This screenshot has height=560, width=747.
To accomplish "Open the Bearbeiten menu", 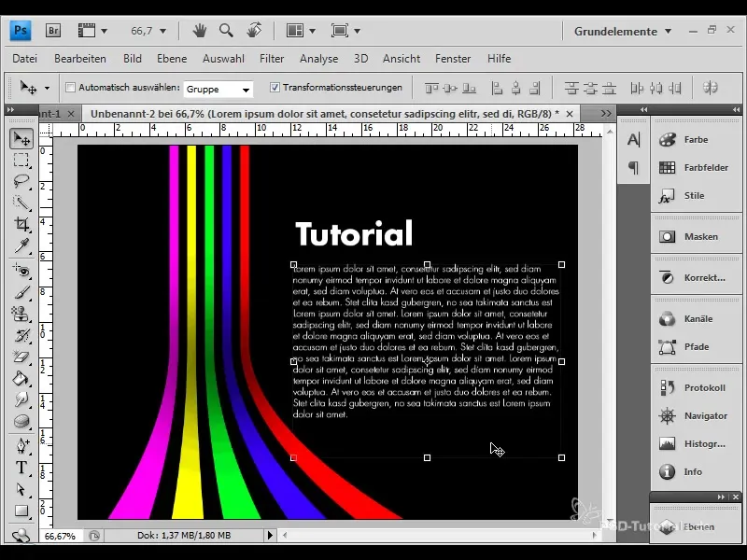I will [x=80, y=59].
